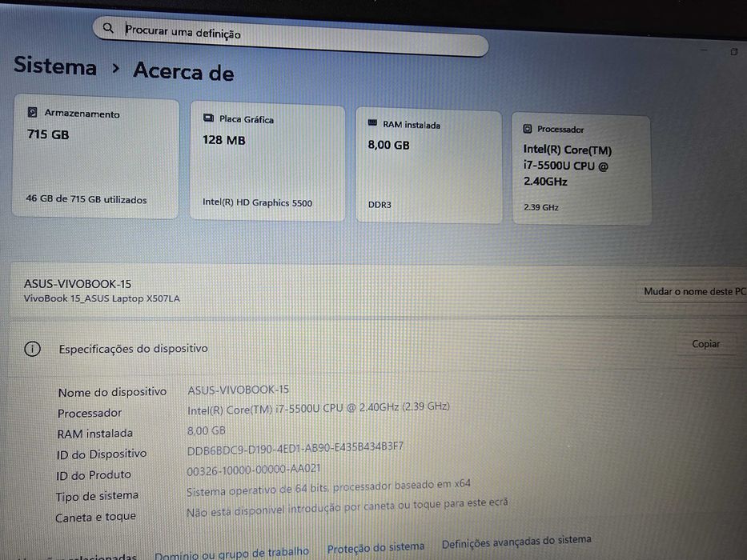Click 'Mudar o nome deste PC' button
Image resolution: width=747 pixels, height=560 pixels.
click(x=693, y=291)
